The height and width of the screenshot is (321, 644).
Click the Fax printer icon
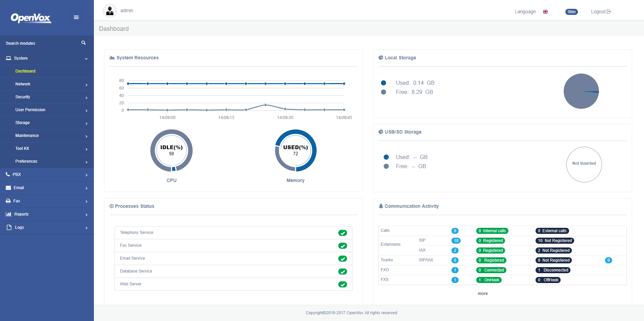8,201
